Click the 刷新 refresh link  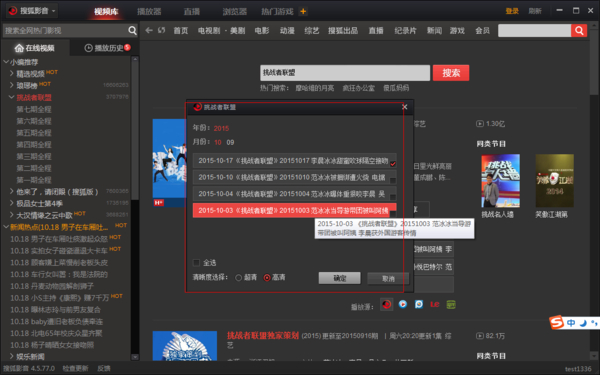coord(535,11)
